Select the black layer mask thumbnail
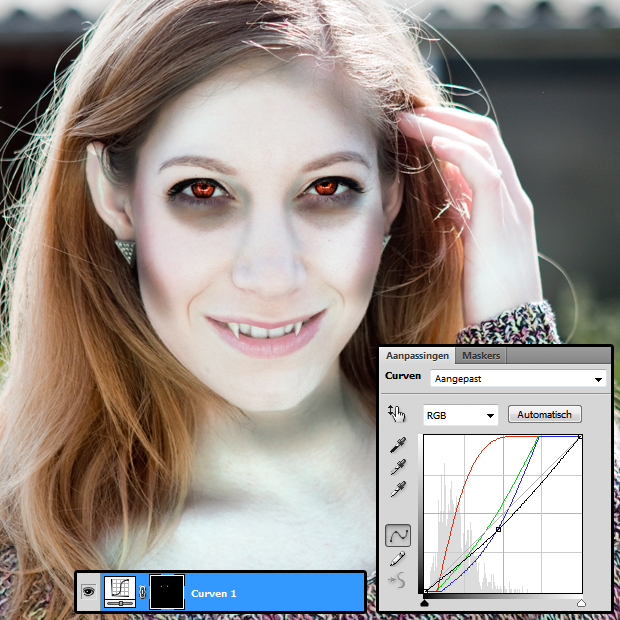 click(x=166, y=592)
